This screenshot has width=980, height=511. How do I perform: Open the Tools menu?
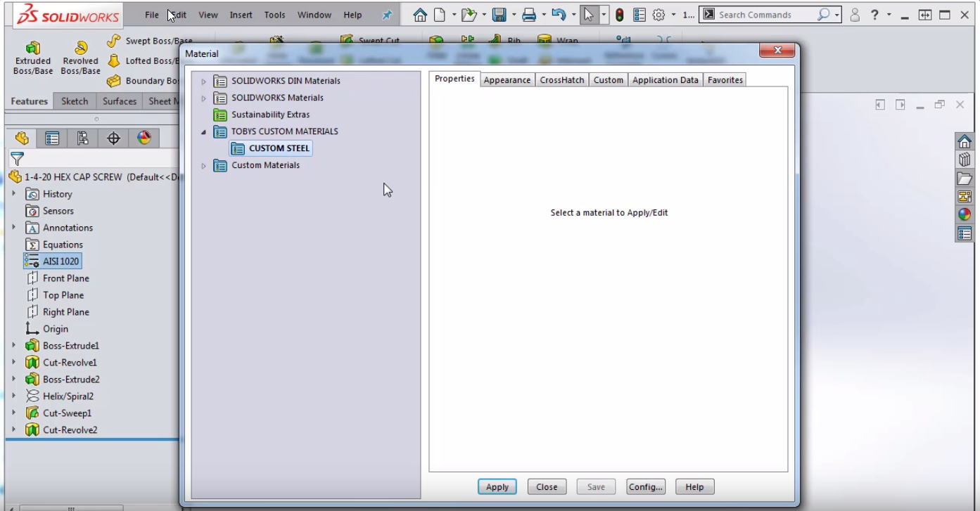(x=275, y=15)
